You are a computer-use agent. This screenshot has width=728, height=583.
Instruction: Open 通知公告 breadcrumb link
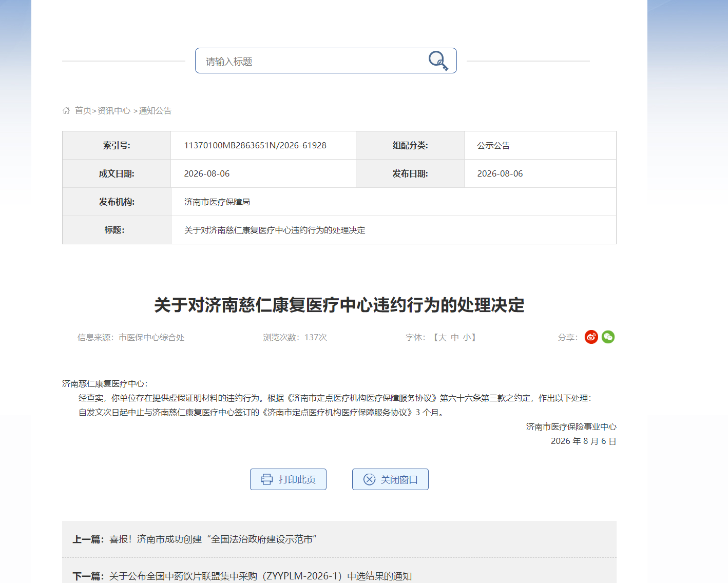point(155,110)
